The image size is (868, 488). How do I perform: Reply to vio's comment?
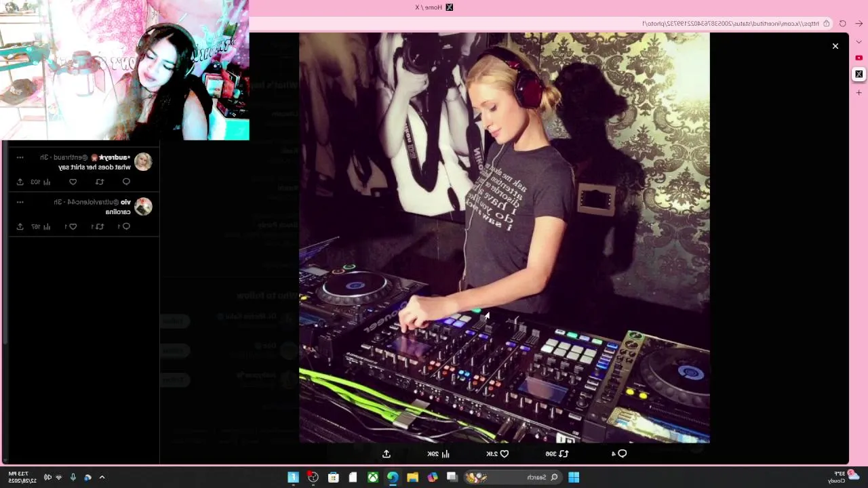(123, 226)
